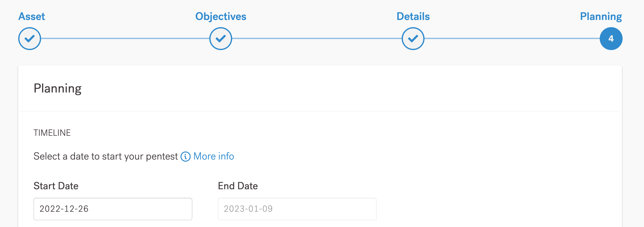Focus the Start Date input field
The image size is (644, 227).
point(113,209)
